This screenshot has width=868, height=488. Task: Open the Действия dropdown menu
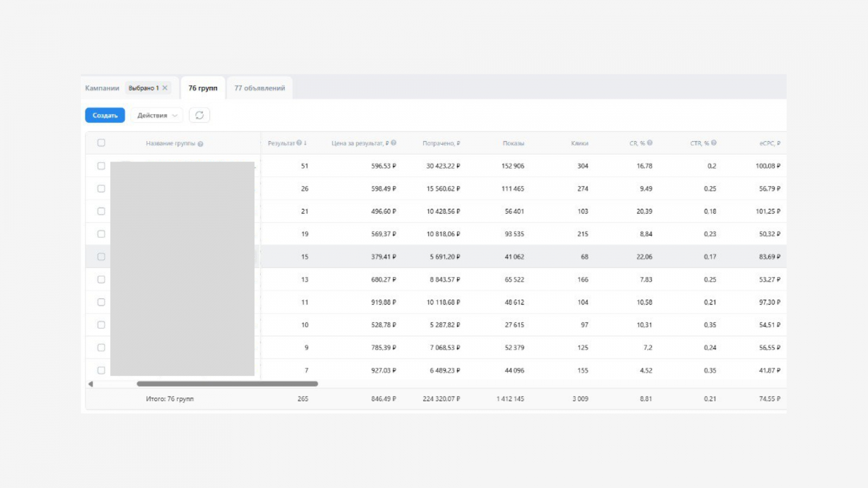coord(157,115)
